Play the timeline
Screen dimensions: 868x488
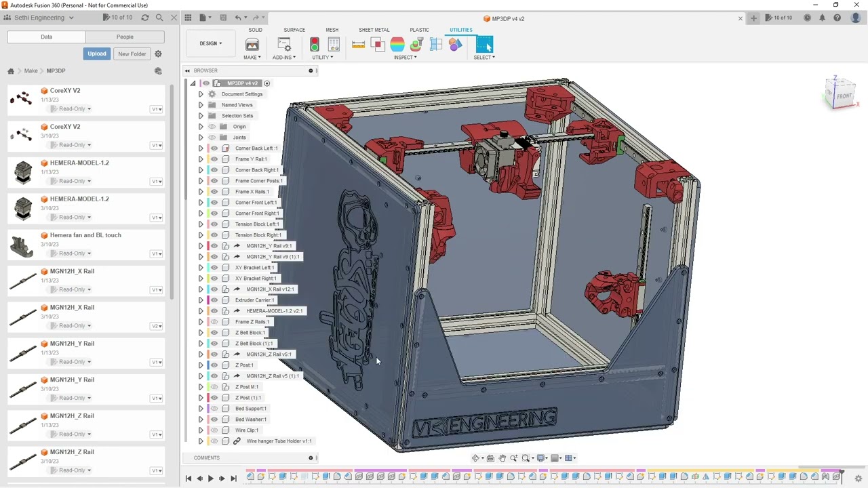[x=210, y=479]
